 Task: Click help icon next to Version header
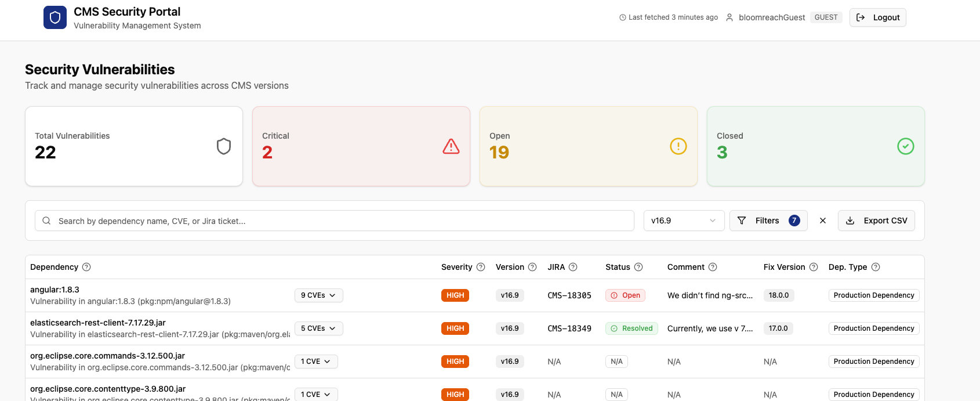pos(532,267)
